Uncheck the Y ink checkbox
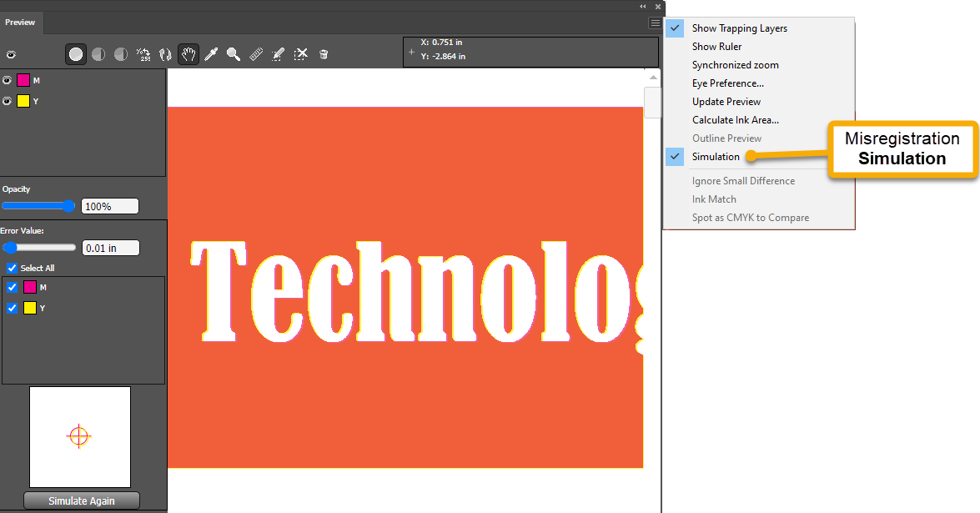Image resolution: width=980 pixels, height=513 pixels. tap(12, 308)
